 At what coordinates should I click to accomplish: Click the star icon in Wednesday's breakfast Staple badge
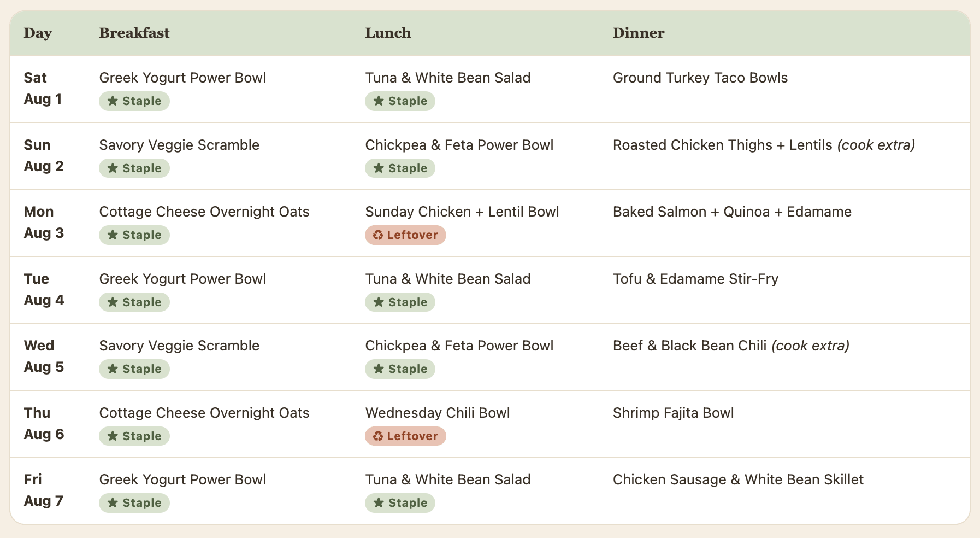click(113, 369)
